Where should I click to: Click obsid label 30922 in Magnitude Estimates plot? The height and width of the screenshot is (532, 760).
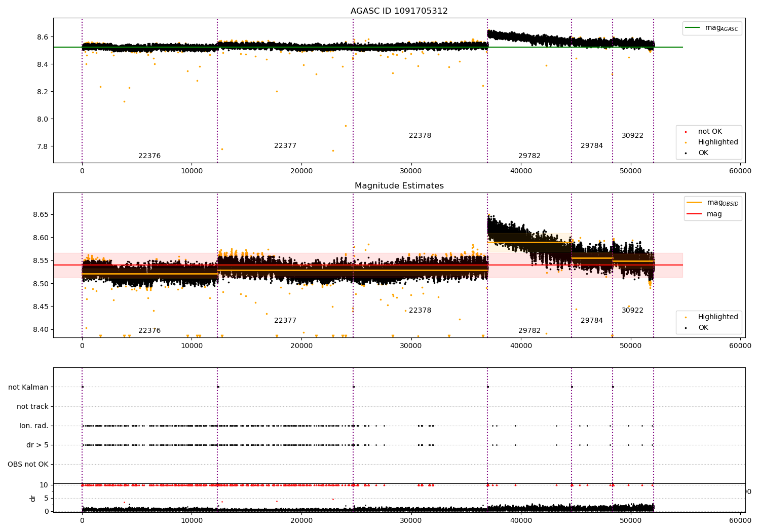[632, 311]
